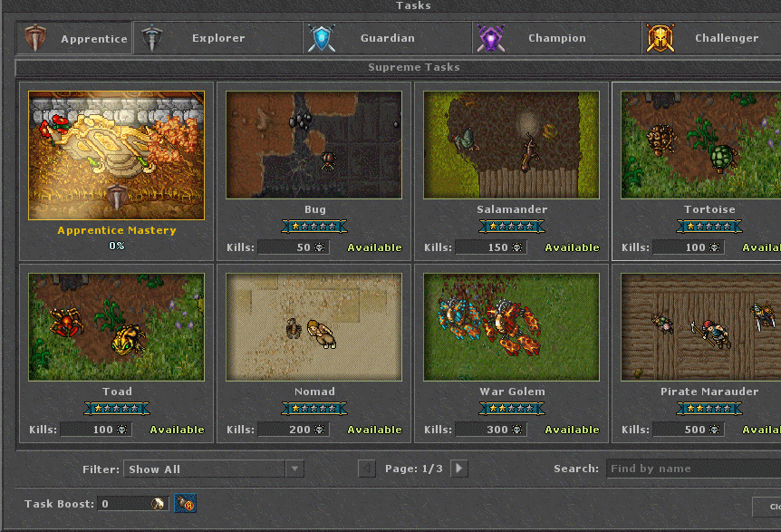This screenshot has width=781, height=532.
Task: Click the Tortoise star rating banner
Action: pyautogui.click(x=709, y=227)
